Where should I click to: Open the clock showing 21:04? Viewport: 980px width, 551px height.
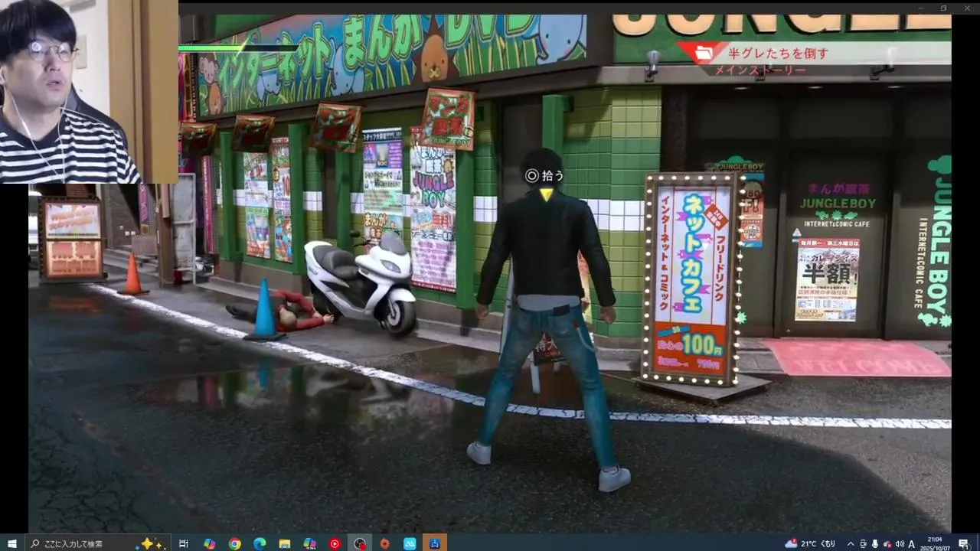935,543
